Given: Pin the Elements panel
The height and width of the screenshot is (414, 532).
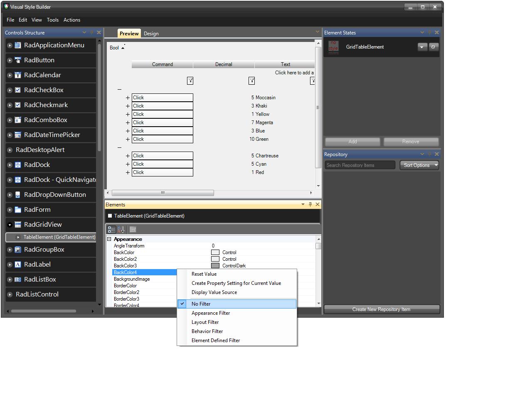Looking at the screenshot, I should (310, 204).
